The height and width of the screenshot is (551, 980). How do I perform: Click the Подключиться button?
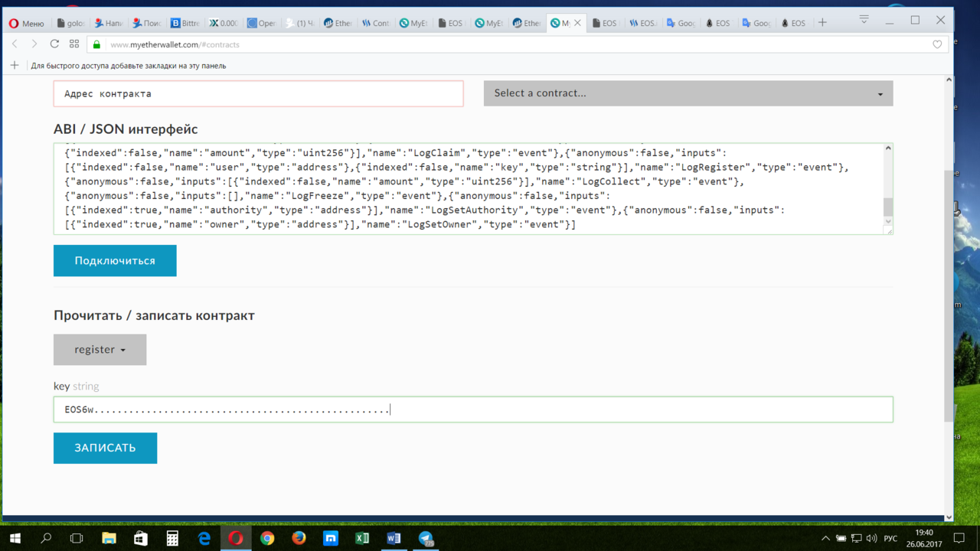[x=115, y=261]
